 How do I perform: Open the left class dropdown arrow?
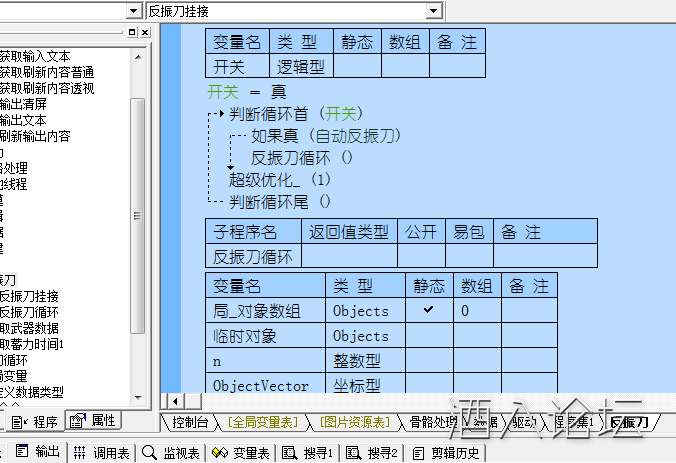click(134, 11)
